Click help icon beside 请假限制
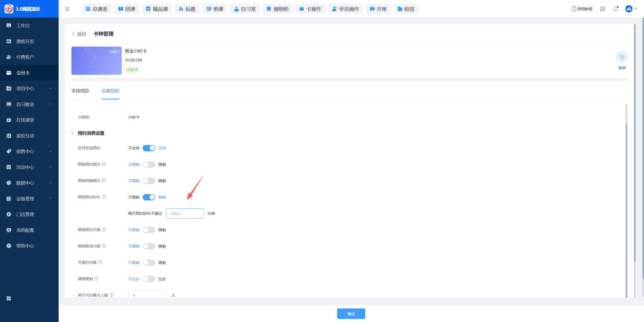Image resolution: width=644 pixels, height=322 pixels. 97,279
